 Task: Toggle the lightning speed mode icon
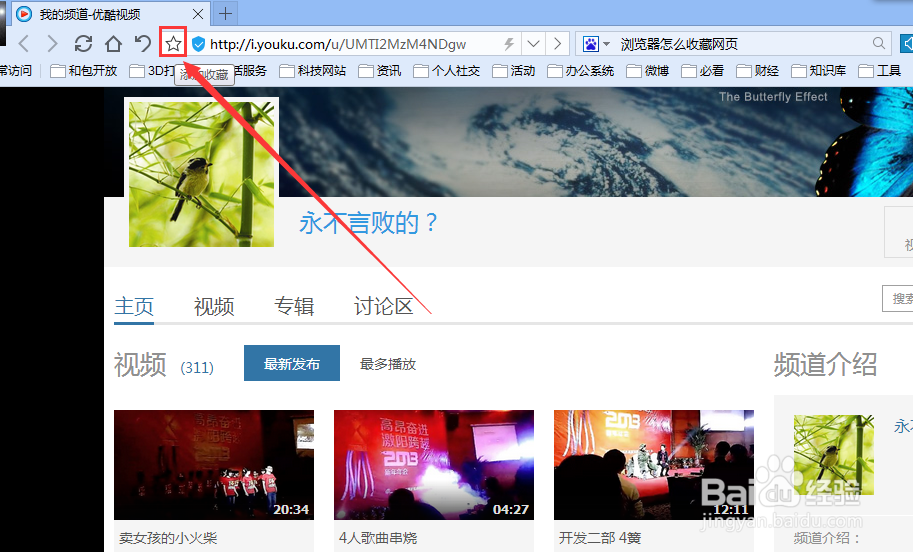pos(509,44)
